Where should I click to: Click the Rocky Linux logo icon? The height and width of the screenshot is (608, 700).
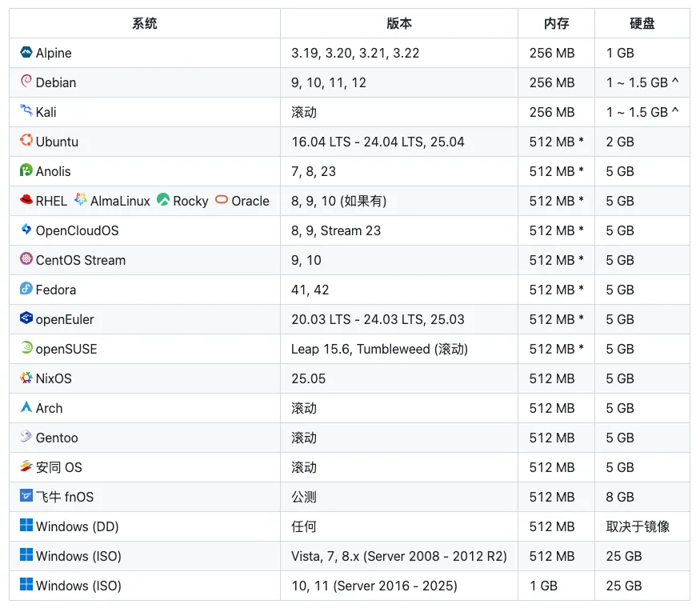click(163, 199)
